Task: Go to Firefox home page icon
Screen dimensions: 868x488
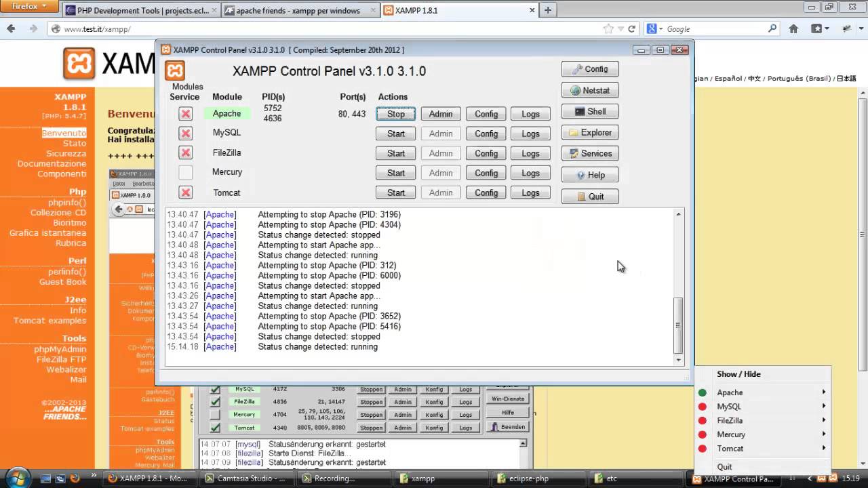Action: 793,29
